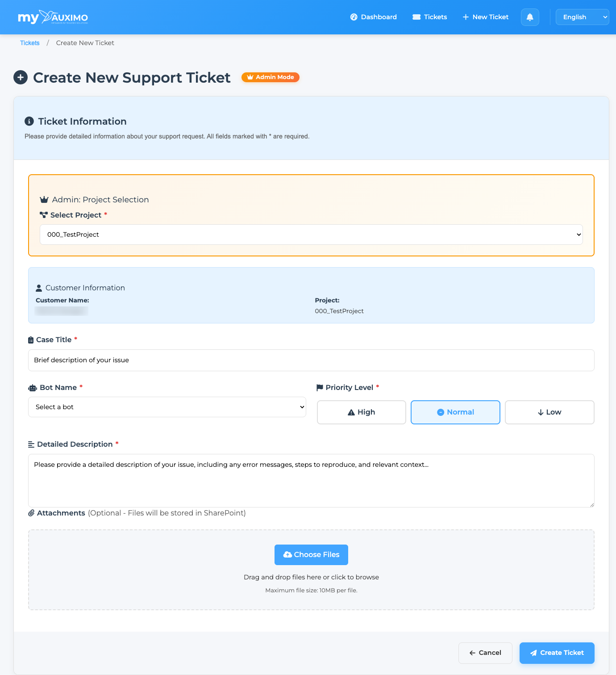Image resolution: width=616 pixels, height=675 pixels.
Task: Go to Dashboard in the navbar
Action: (374, 17)
